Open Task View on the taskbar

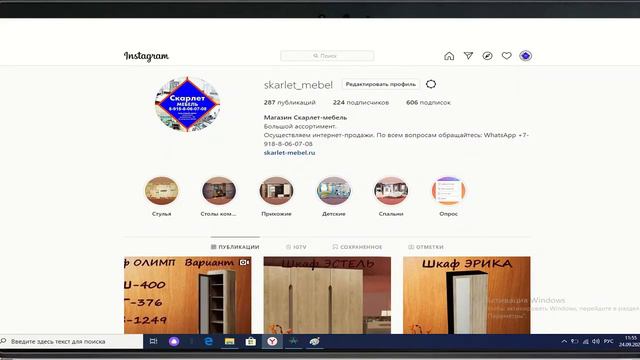[153, 341]
